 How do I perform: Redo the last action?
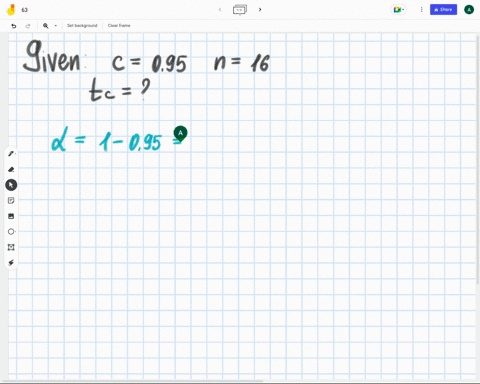point(28,26)
